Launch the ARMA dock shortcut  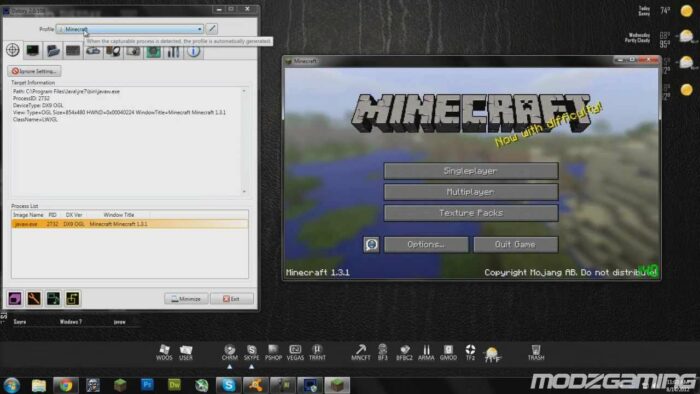(426, 352)
